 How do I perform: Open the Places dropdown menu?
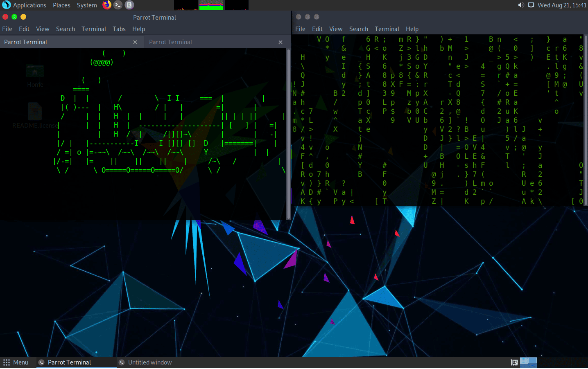pyautogui.click(x=61, y=5)
